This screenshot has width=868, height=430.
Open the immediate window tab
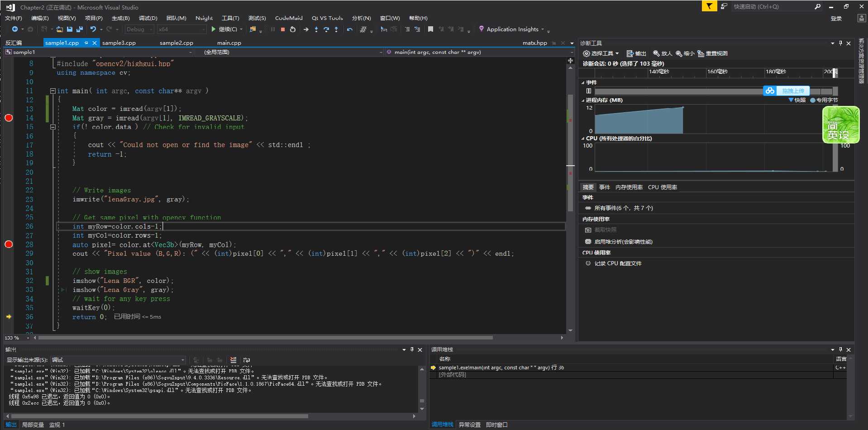497,425
